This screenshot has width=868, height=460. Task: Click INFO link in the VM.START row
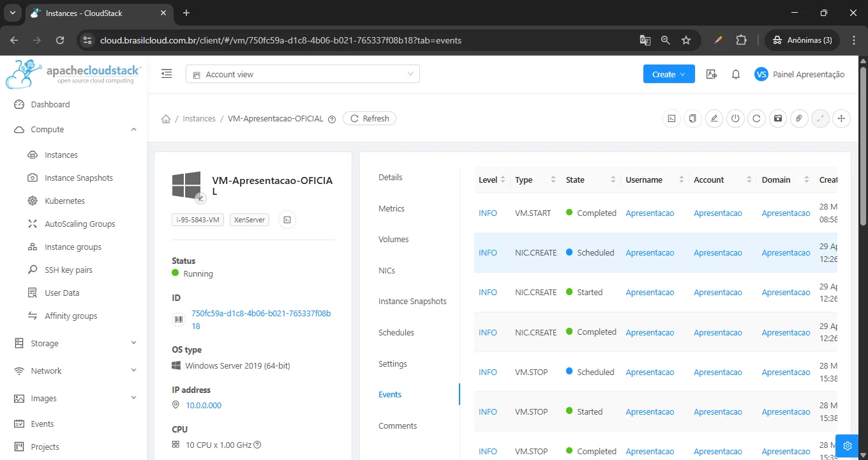[488, 213]
